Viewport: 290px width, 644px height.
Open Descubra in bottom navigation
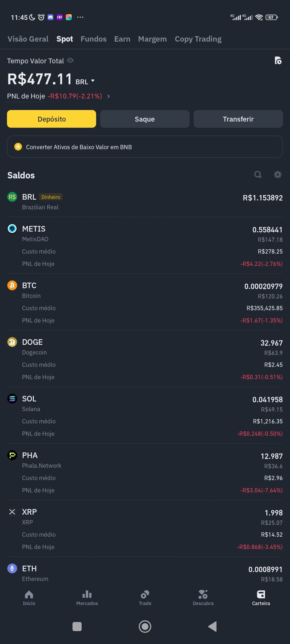[x=203, y=598]
